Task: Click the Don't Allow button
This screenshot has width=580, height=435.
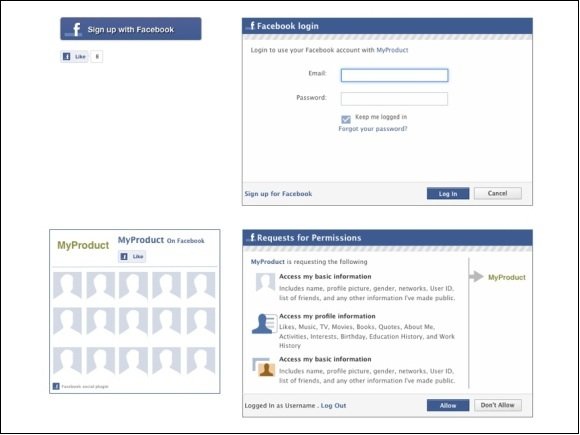Action: [x=498, y=405]
